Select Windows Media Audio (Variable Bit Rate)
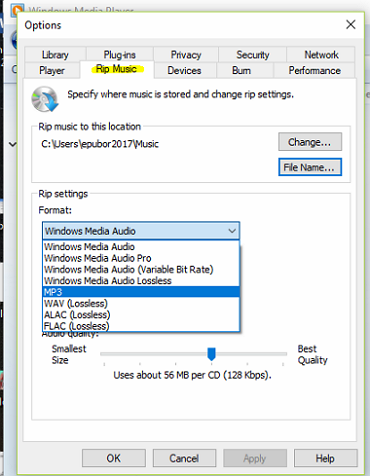 click(x=141, y=269)
